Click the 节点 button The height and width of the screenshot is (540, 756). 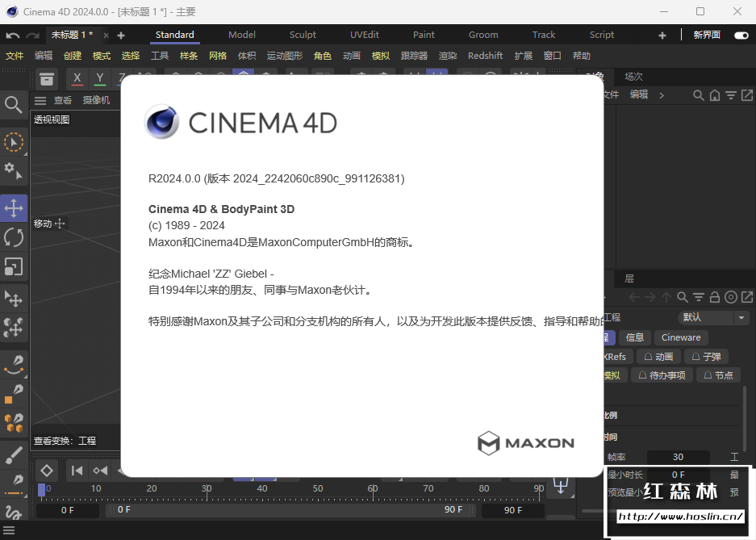point(718,375)
